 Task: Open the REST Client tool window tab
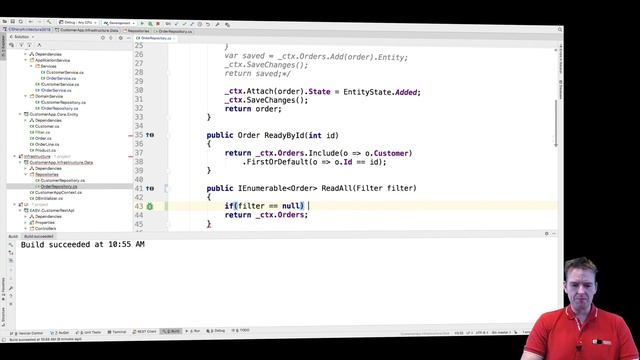coord(144,332)
